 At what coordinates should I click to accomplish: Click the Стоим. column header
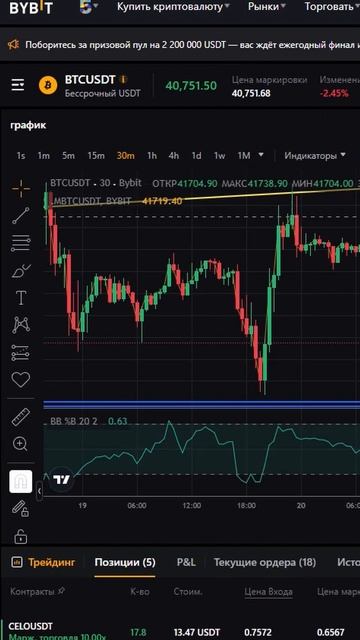pos(188,591)
